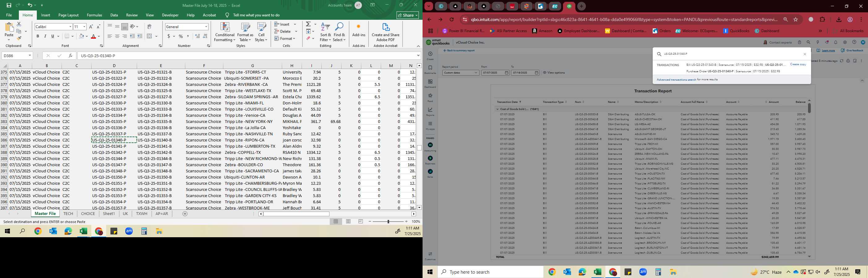The height and width of the screenshot is (278, 868).
Task: Click the red Font Color button
Action: [x=94, y=36]
